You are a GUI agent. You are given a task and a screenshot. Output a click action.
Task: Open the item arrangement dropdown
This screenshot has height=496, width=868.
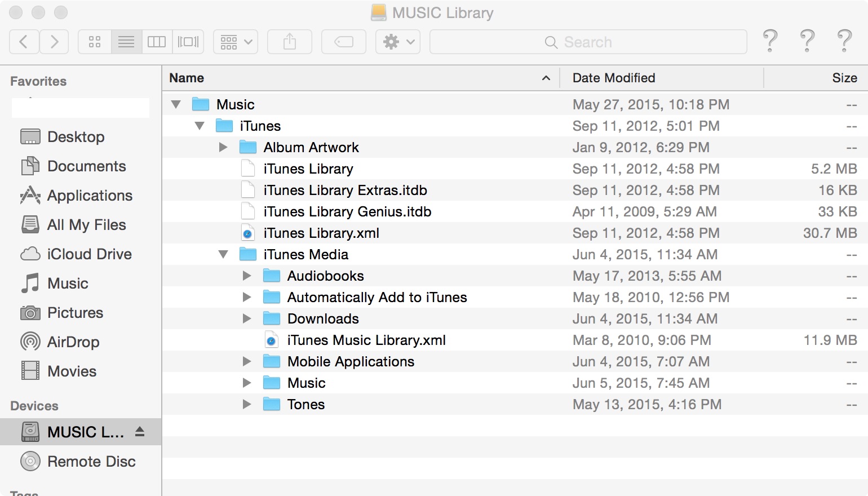[236, 42]
